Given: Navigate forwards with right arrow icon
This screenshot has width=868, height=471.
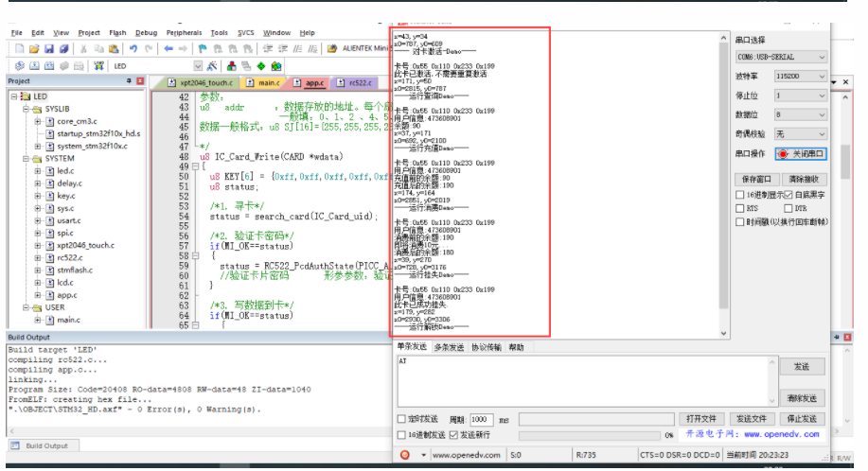Looking at the screenshot, I should [184, 48].
